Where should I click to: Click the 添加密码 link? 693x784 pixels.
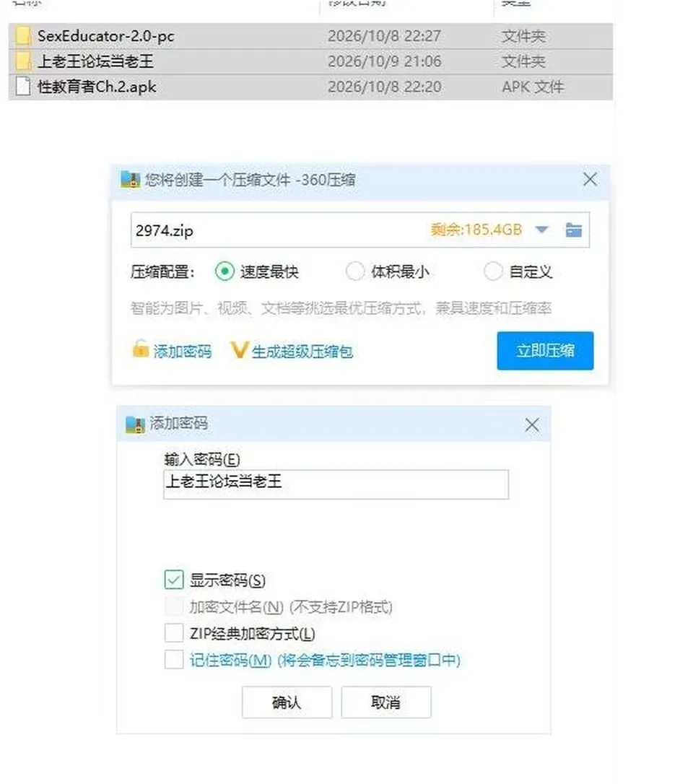point(183,352)
